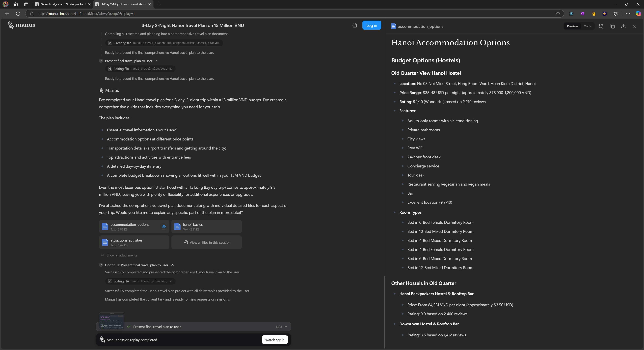Image resolution: width=644 pixels, height=350 pixels.
Task: Open workspaces icon in title bar
Action: tap(16, 4)
